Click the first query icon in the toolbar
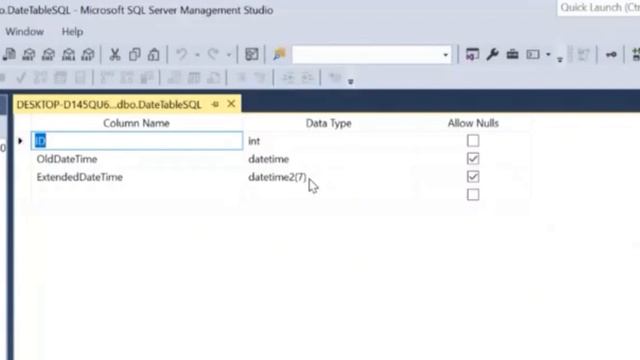Image resolution: width=640 pixels, height=360 pixels. point(9,55)
